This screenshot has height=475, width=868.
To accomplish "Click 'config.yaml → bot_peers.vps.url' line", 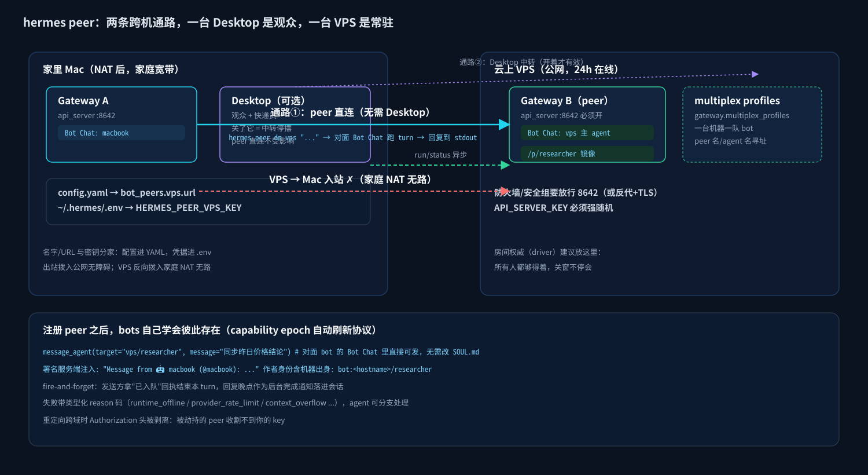I will click(x=127, y=192).
